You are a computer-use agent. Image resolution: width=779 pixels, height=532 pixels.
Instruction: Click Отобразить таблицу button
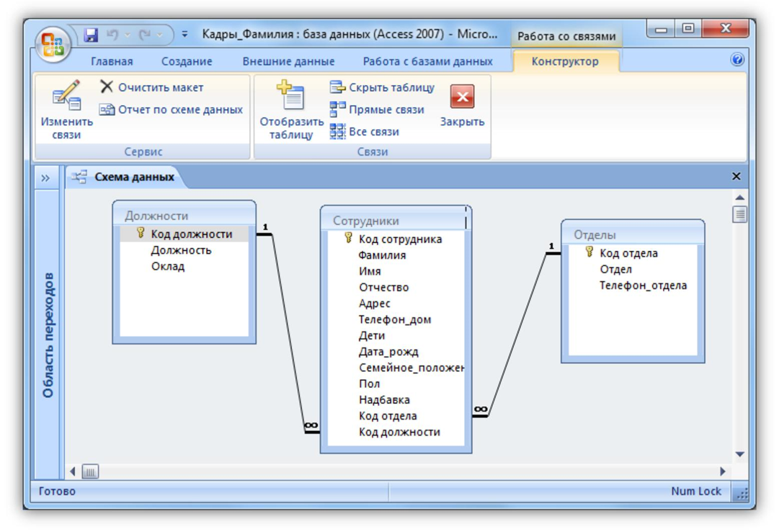pyautogui.click(x=291, y=110)
